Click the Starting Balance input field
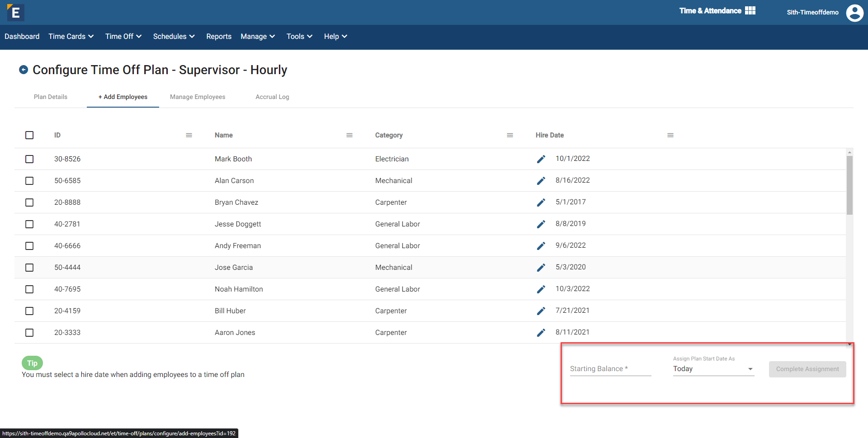Screen dimensions: 868x438 pyautogui.click(x=610, y=369)
